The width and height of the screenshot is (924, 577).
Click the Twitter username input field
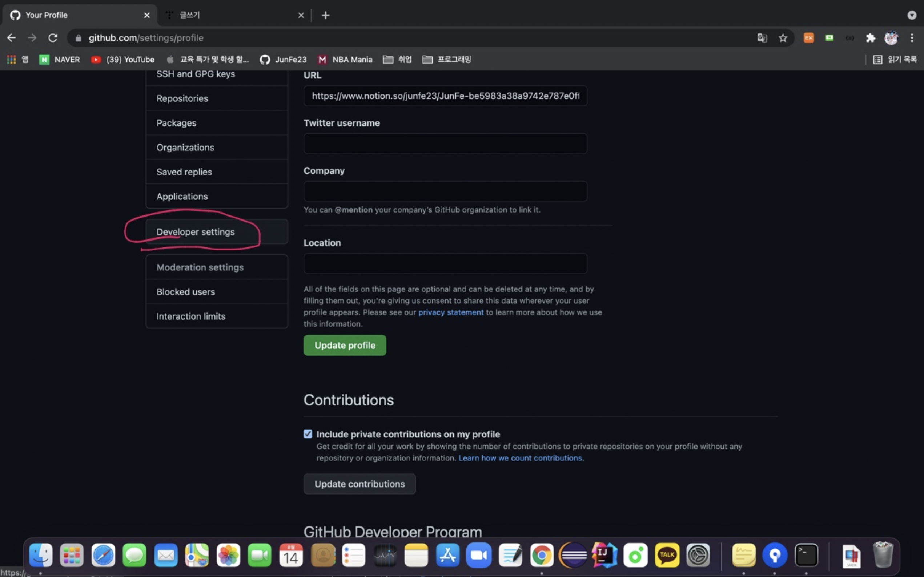pyautogui.click(x=445, y=144)
